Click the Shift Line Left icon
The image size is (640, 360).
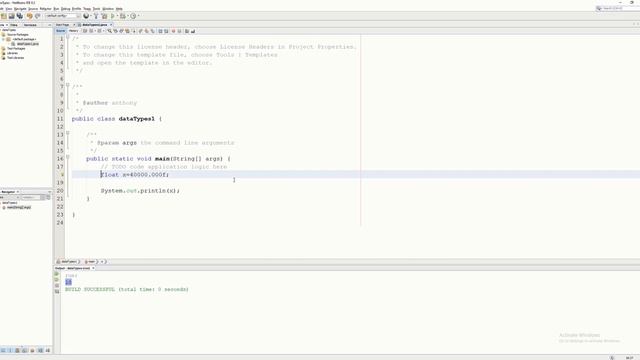coord(161,31)
